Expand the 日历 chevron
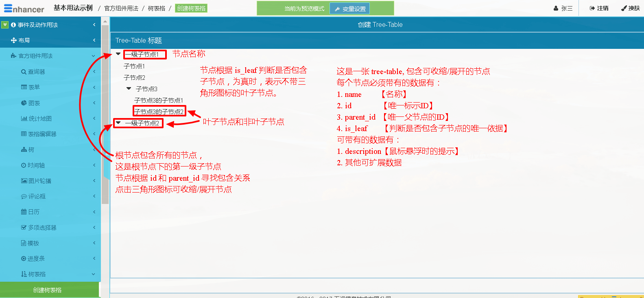Image resolution: width=644 pixels, height=298 pixels. point(94,212)
